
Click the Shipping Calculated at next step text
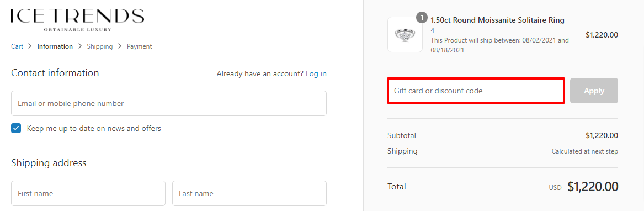[584, 151]
